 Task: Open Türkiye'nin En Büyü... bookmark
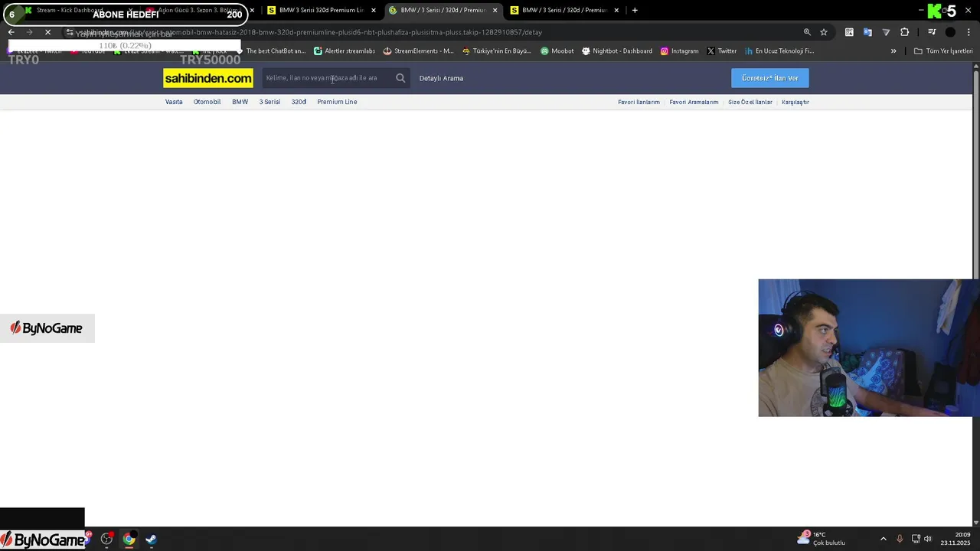point(496,51)
